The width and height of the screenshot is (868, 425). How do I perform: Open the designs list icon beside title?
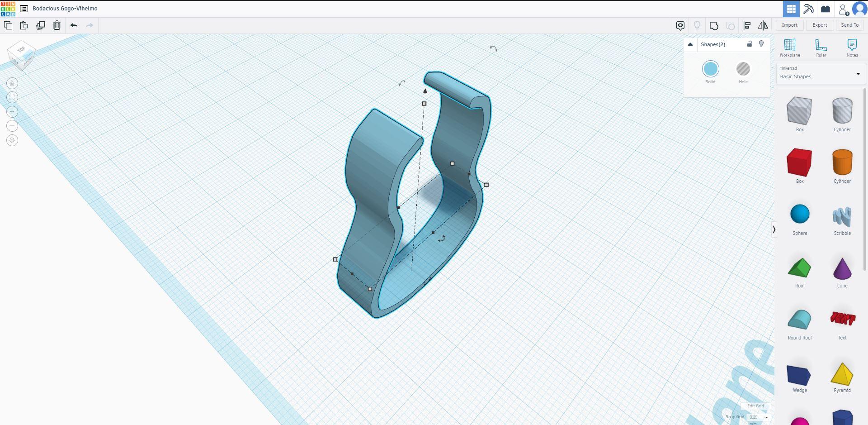click(24, 9)
